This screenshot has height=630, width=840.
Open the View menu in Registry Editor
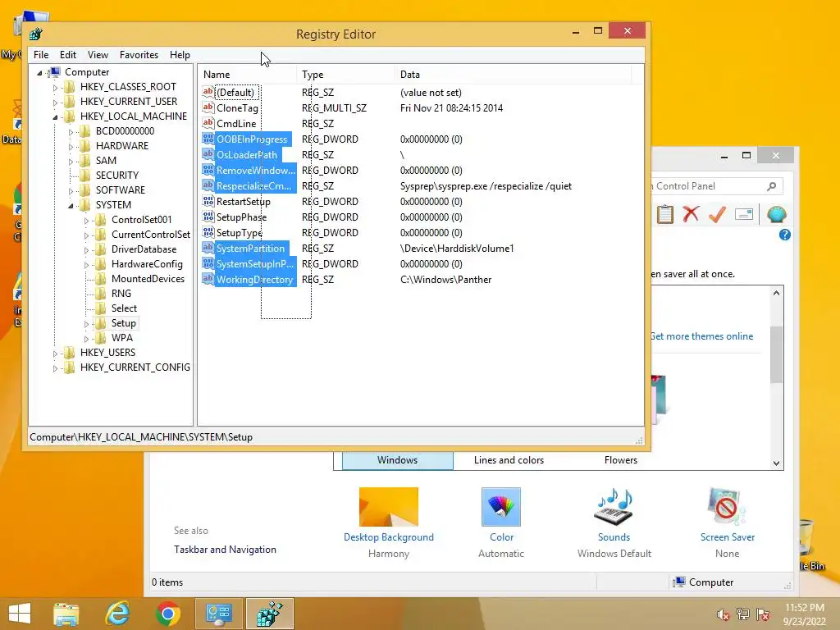(98, 55)
